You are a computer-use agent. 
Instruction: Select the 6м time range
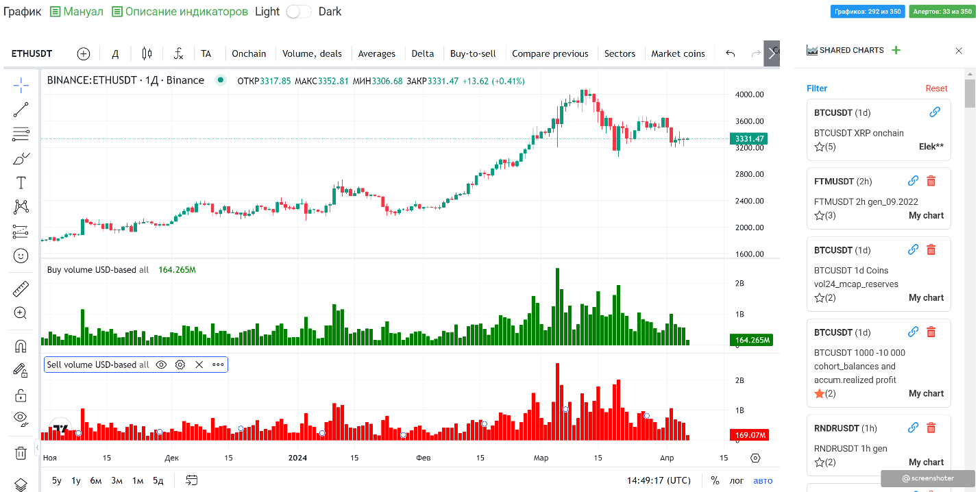96,480
